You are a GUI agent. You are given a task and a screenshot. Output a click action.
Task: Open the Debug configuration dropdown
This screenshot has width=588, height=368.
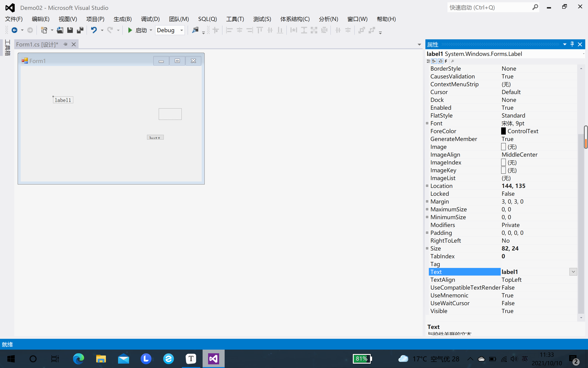pyautogui.click(x=181, y=30)
